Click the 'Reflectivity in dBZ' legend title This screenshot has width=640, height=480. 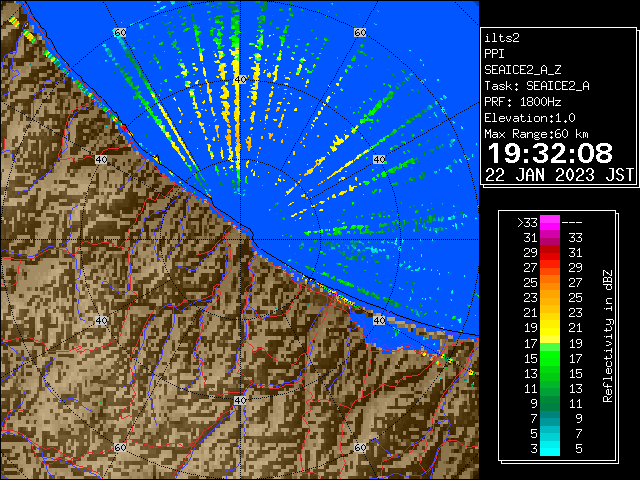click(608, 336)
